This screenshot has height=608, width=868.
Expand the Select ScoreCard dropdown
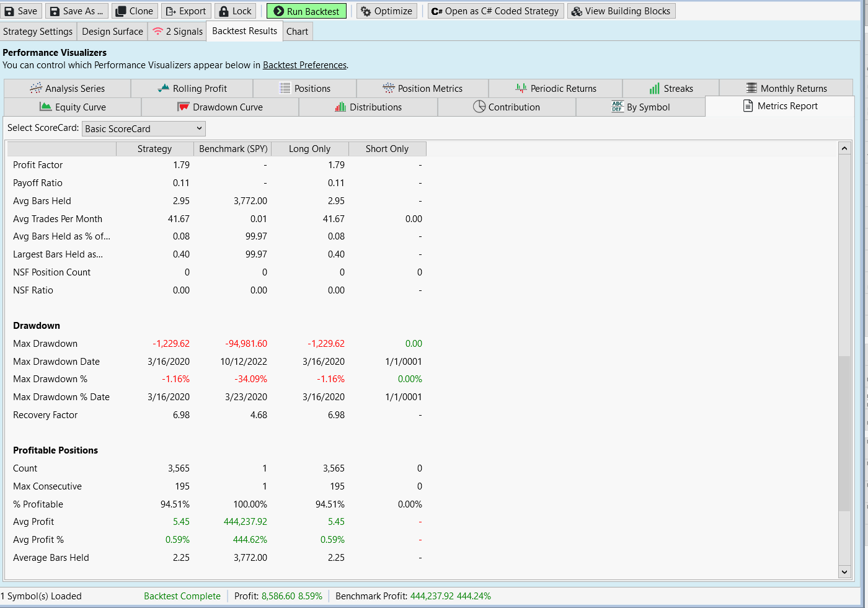(x=143, y=128)
